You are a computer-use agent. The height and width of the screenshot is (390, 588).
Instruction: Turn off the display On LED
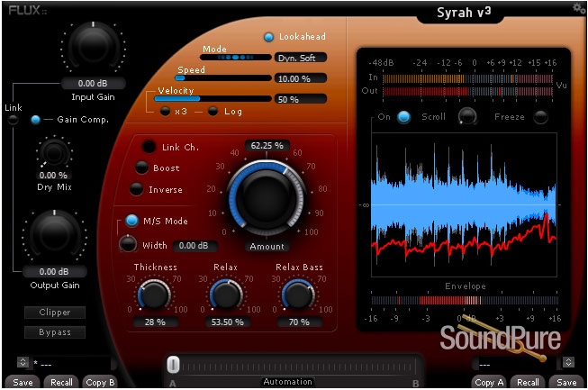click(x=404, y=117)
